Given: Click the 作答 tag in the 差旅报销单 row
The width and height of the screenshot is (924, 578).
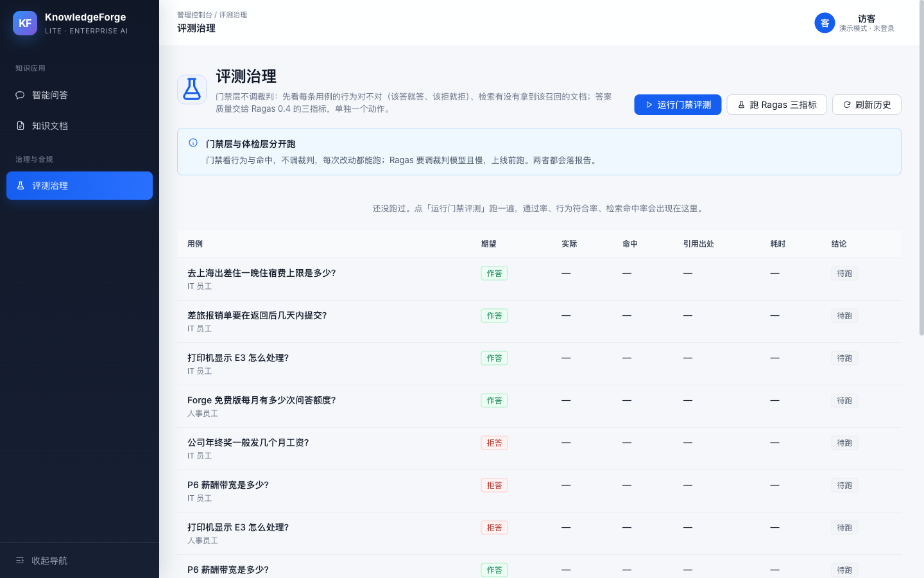Looking at the screenshot, I should (494, 316).
